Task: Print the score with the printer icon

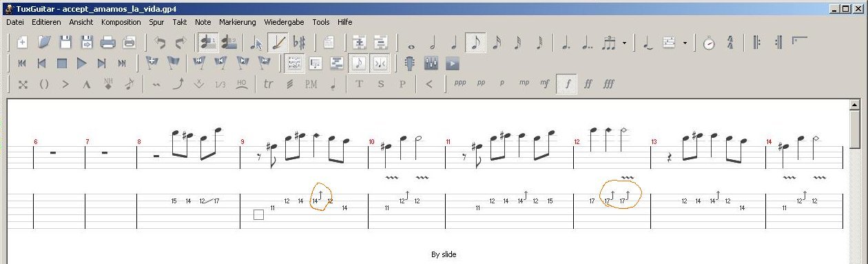Action: 108,43
